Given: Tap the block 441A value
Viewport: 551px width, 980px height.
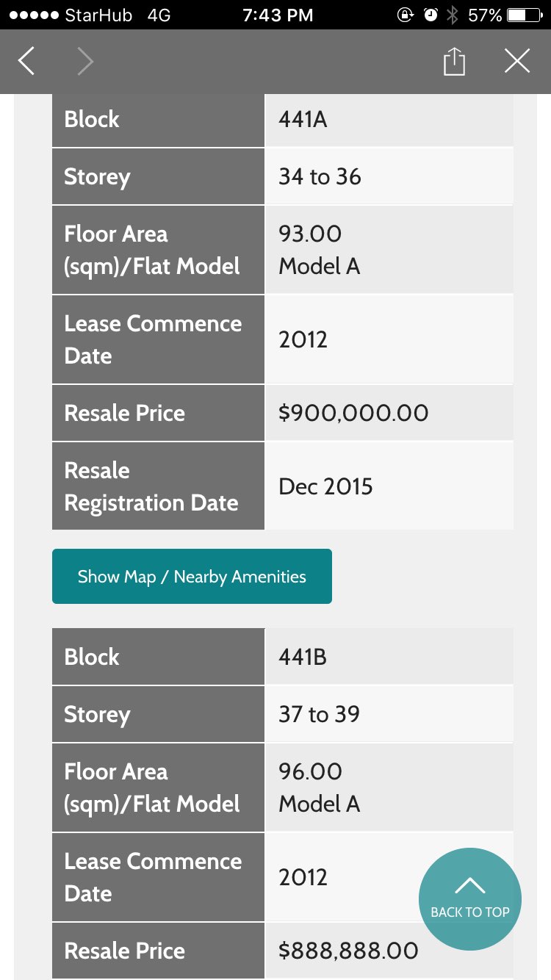Looking at the screenshot, I should point(303,119).
